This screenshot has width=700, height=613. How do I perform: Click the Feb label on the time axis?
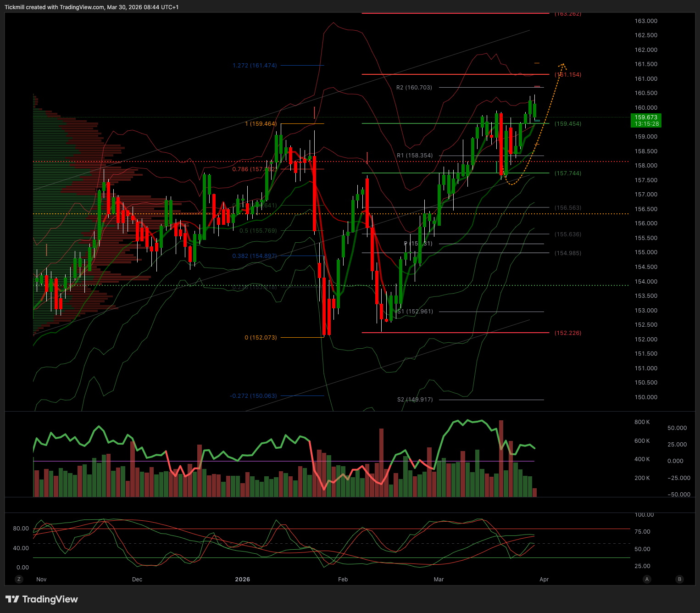pyautogui.click(x=343, y=580)
